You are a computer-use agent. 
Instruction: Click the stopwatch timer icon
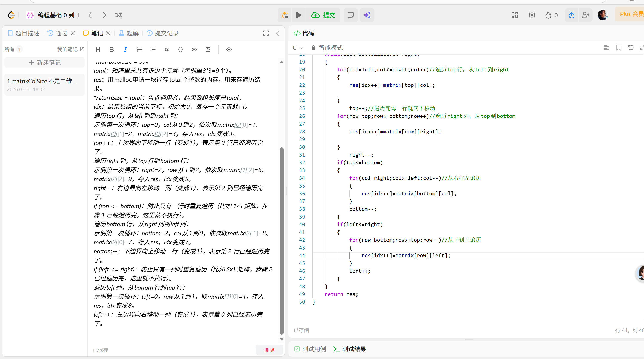pos(572,15)
